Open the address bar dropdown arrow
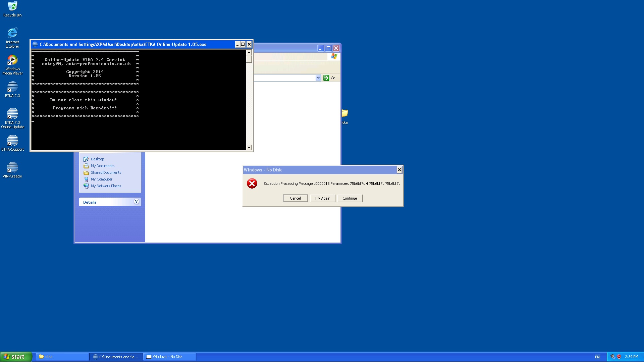 318,78
